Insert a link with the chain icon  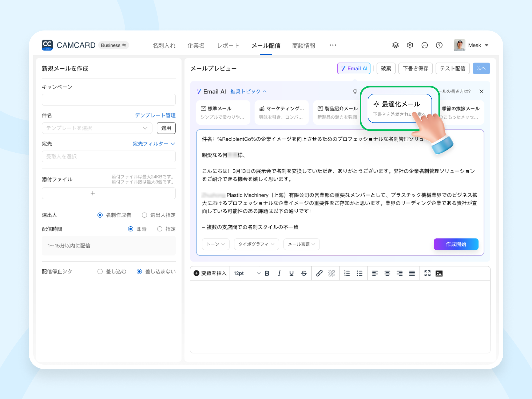pyautogui.click(x=319, y=273)
